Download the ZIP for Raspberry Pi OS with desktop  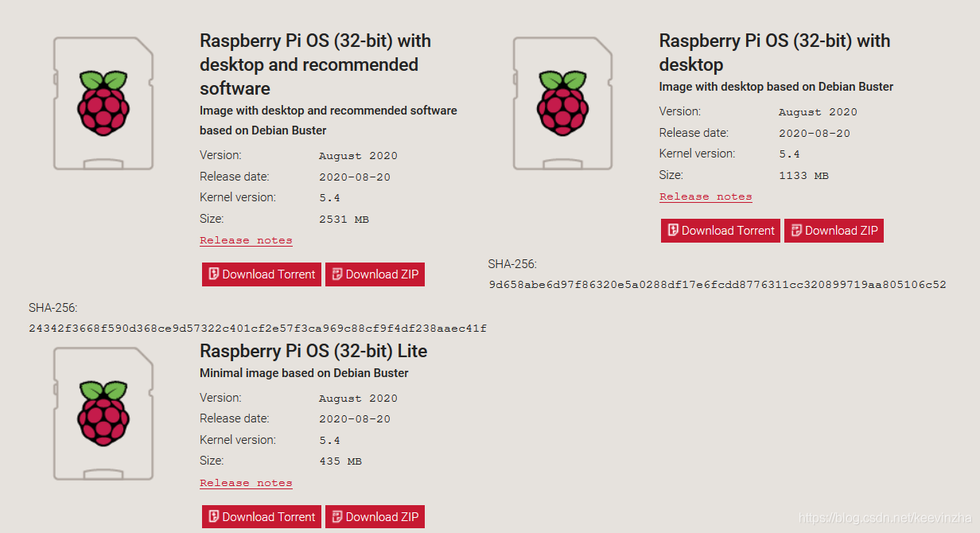(x=834, y=231)
